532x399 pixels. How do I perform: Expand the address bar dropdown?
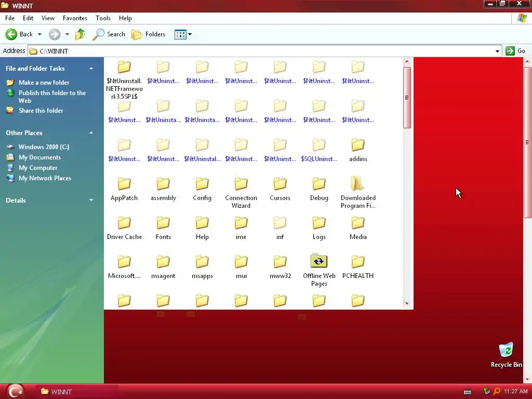(497, 51)
